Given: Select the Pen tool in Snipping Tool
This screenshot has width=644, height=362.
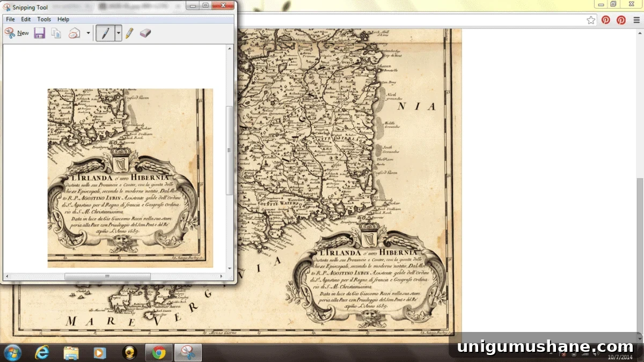Looking at the screenshot, I should (x=105, y=33).
